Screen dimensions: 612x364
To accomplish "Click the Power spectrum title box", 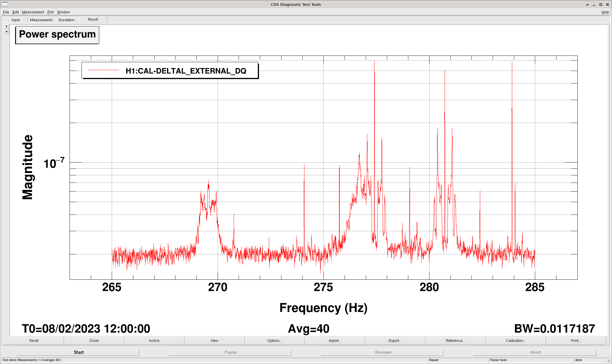I will (x=57, y=35).
